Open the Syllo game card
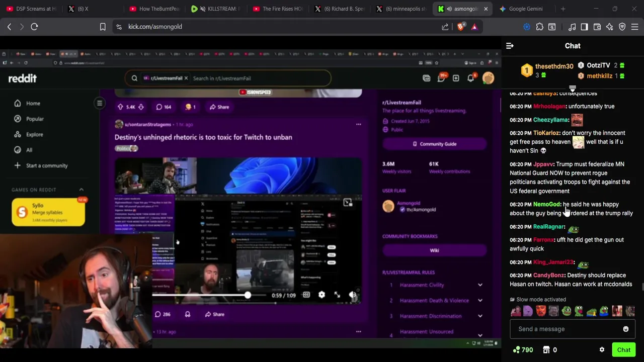The height and width of the screenshot is (362, 644). pyautogui.click(x=48, y=212)
